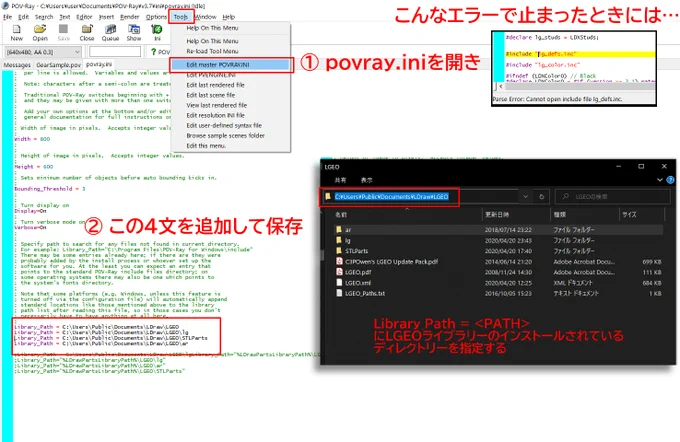Open the Render menu

point(130,17)
